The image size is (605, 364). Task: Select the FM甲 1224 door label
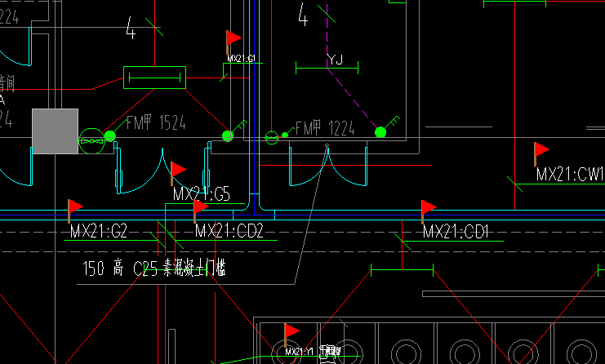(x=325, y=128)
